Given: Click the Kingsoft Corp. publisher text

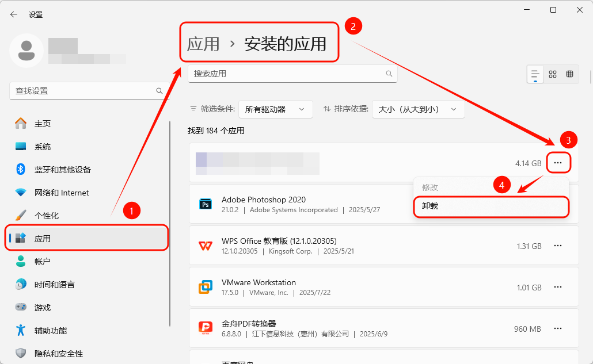Looking at the screenshot, I should coord(290,251).
